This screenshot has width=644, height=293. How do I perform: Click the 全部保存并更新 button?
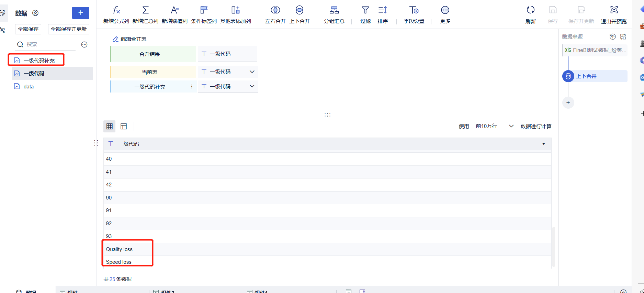(x=69, y=29)
